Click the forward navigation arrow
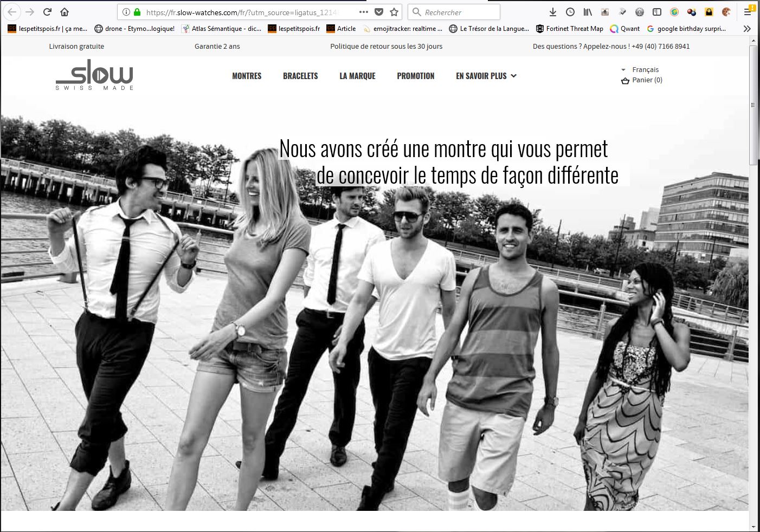 [30, 12]
